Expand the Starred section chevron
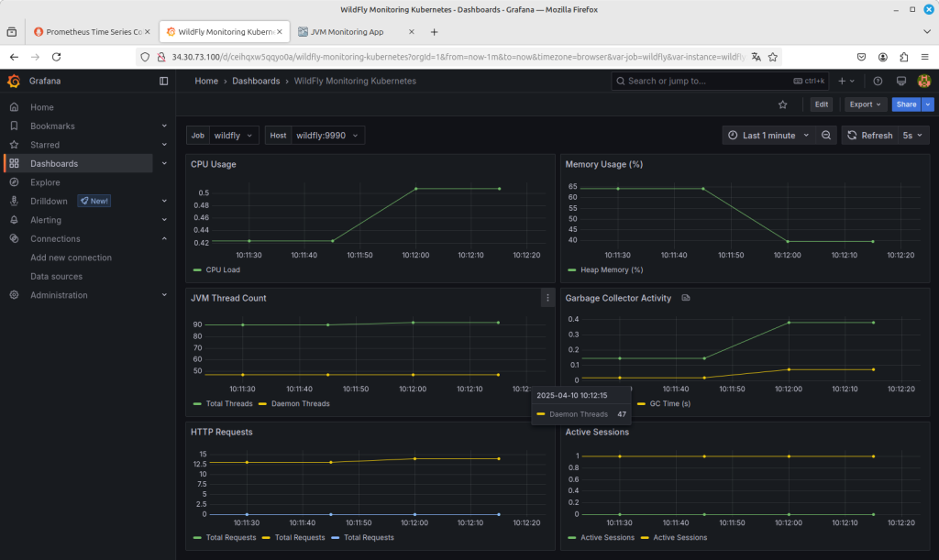Screen dimensions: 939x560 point(164,145)
